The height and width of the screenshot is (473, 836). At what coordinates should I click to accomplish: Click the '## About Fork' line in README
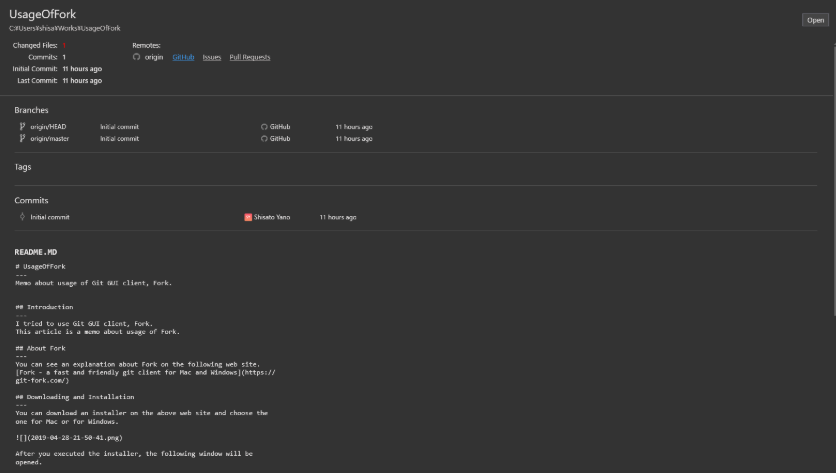41,348
